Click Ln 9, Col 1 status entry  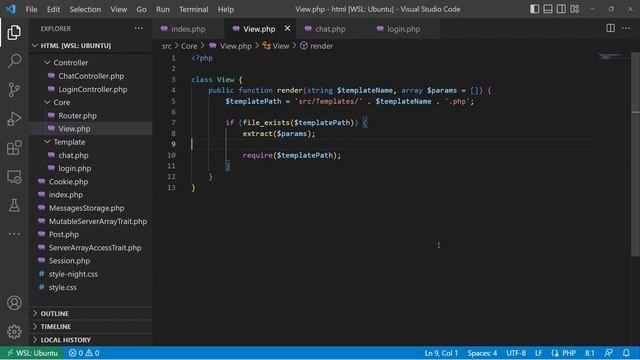441,353
